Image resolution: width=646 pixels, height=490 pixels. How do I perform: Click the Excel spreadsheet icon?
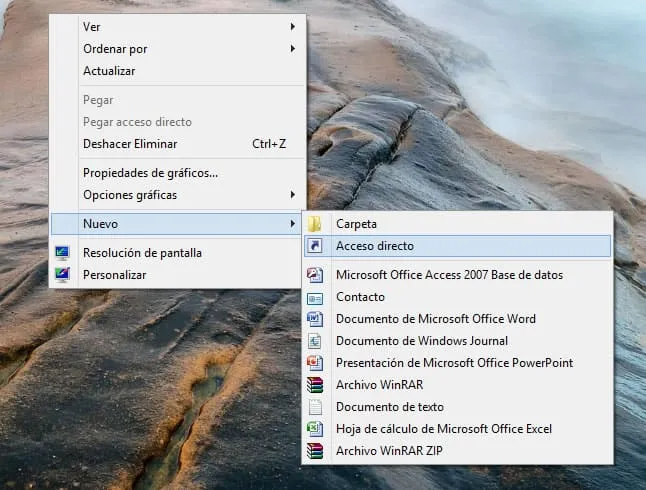(x=315, y=429)
